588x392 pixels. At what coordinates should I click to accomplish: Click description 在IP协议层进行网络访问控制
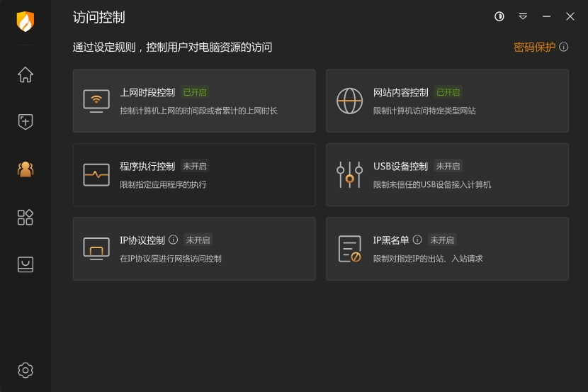[171, 259]
